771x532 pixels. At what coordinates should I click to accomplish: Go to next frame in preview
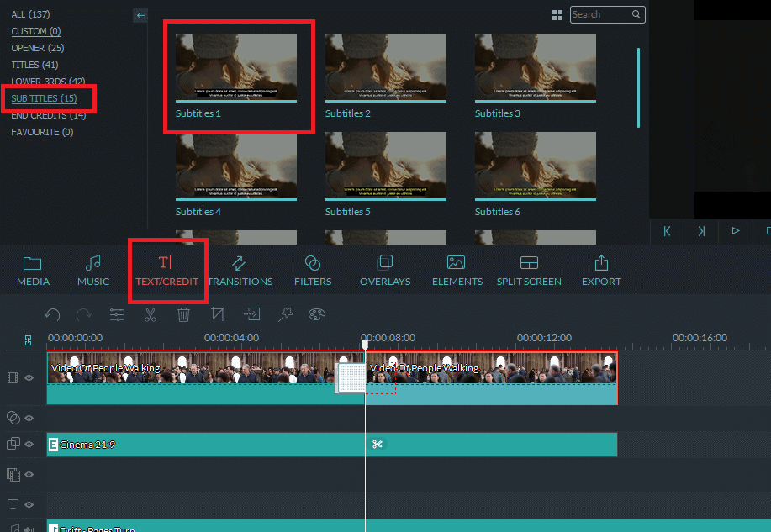[x=702, y=231]
